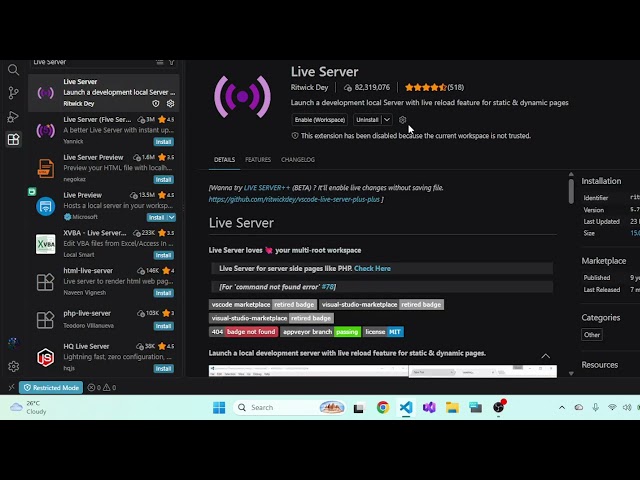Image resolution: width=640 pixels, height=480 pixels.
Task: Click the appveyor branch passing badge
Action: 320,332
